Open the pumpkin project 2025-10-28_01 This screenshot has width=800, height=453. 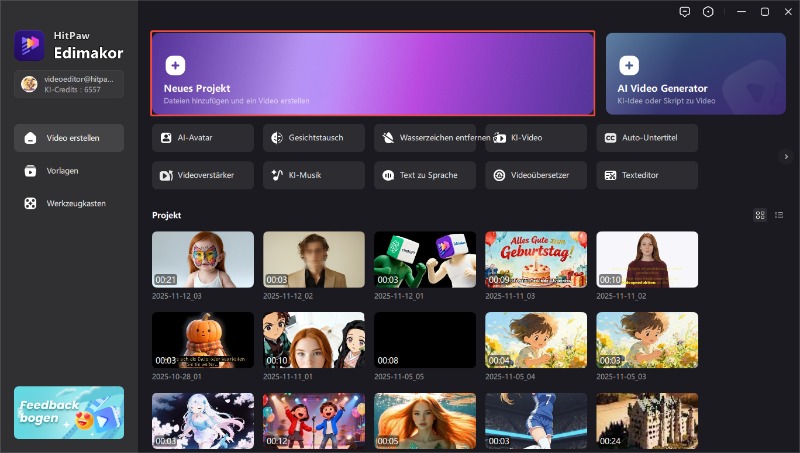[x=203, y=340]
